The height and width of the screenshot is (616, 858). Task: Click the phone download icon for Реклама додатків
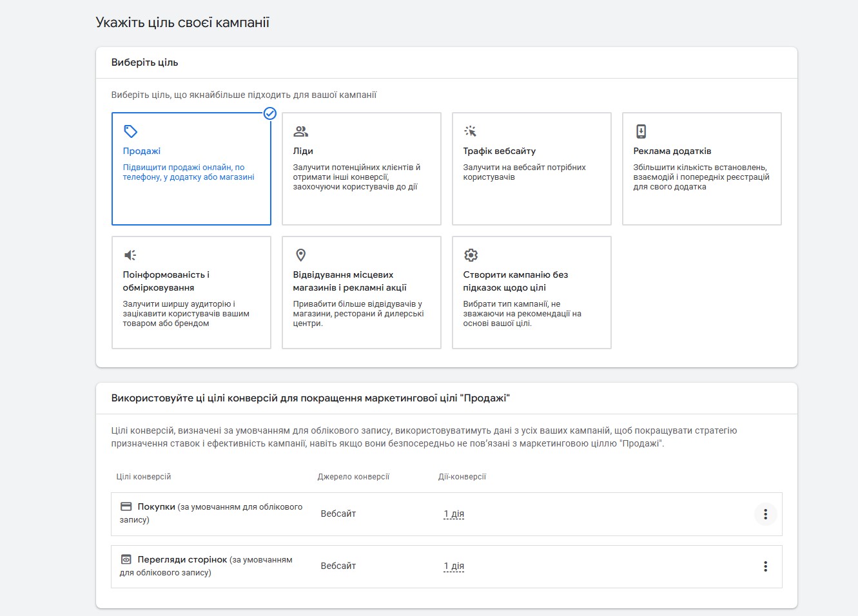coord(641,131)
